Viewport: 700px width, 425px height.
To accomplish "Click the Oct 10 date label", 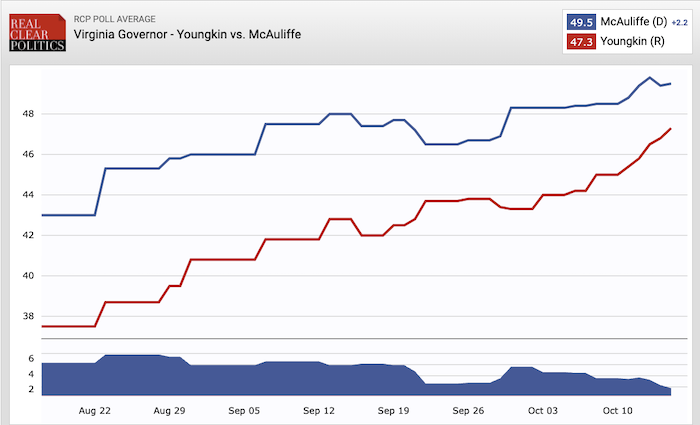I will (x=617, y=410).
